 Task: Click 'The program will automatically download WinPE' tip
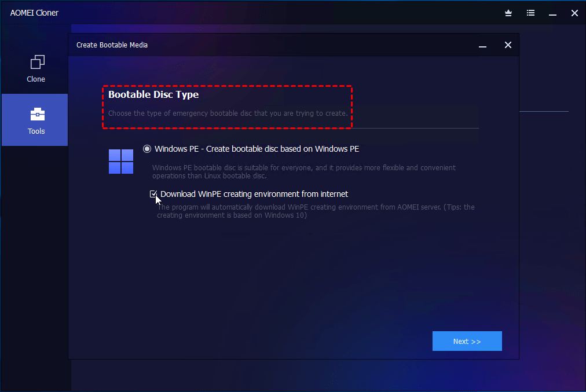coord(316,211)
